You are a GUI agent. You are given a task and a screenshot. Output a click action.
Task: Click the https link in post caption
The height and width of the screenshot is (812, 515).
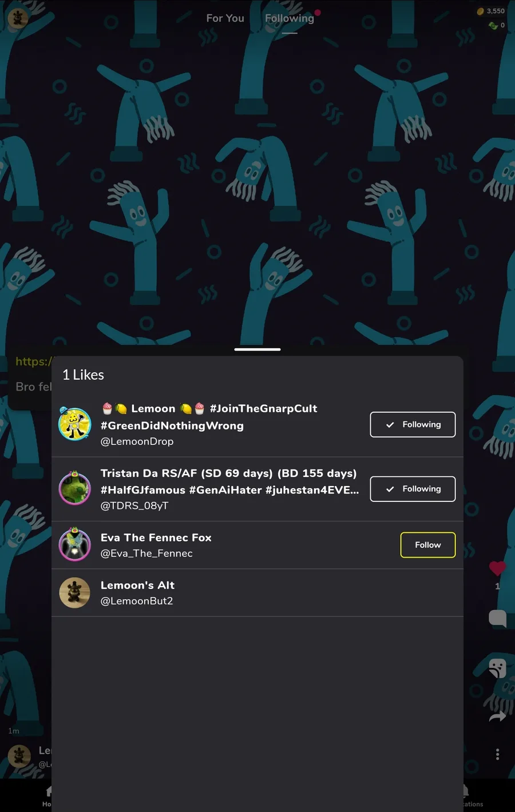click(x=34, y=361)
